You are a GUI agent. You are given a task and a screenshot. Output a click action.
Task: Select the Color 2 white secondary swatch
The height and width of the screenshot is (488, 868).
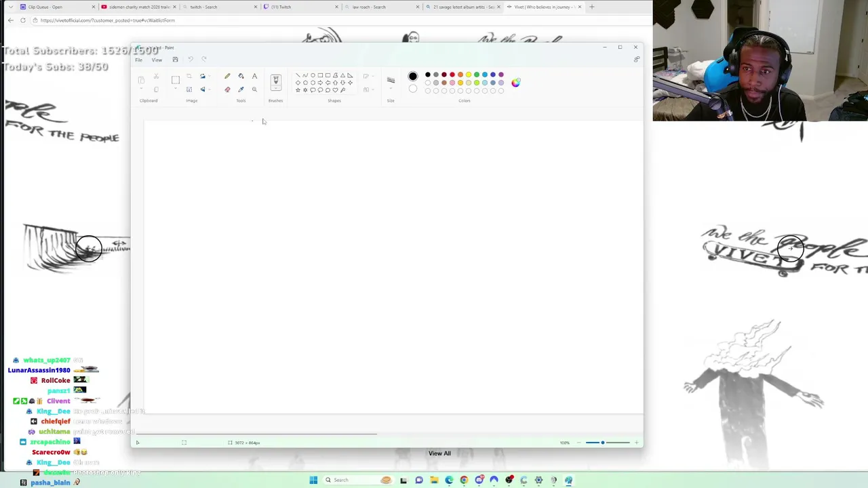[413, 89]
